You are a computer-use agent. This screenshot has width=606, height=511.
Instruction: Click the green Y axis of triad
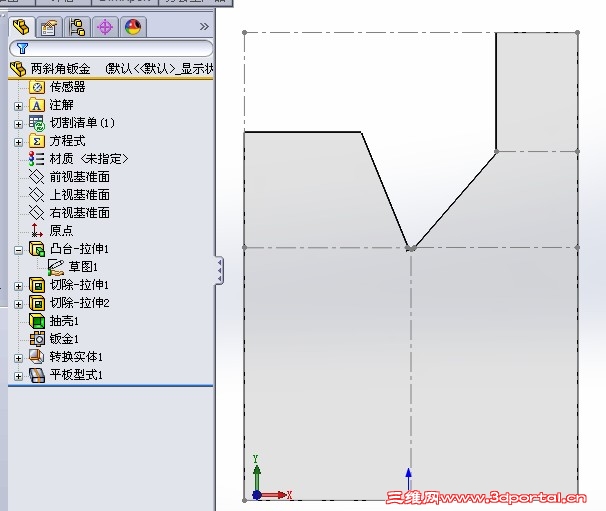coord(256,475)
